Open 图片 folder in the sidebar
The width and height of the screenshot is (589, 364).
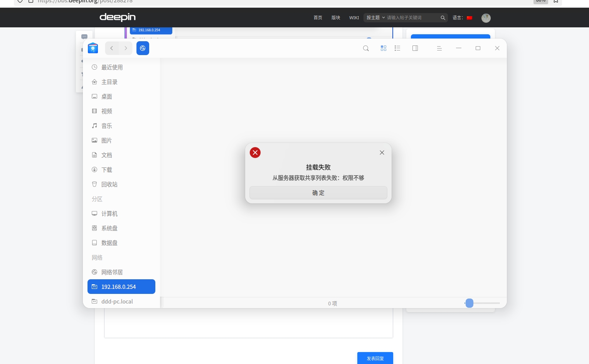(x=121, y=141)
